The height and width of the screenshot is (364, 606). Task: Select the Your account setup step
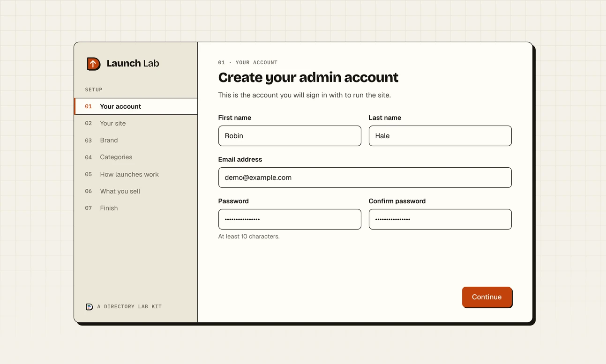click(136, 106)
